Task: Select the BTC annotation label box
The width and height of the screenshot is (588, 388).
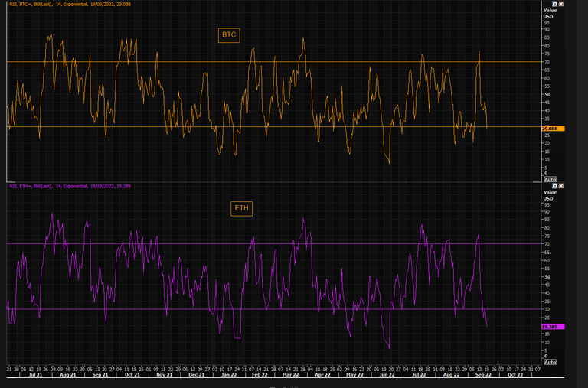Action: [228, 35]
